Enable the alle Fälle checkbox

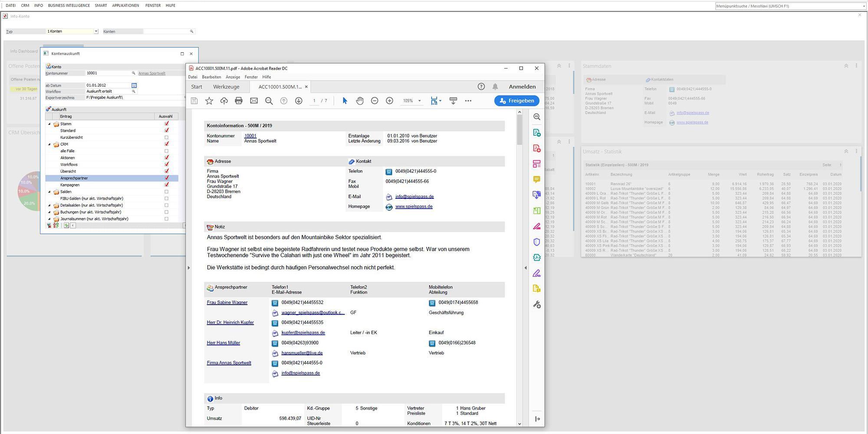click(166, 151)
